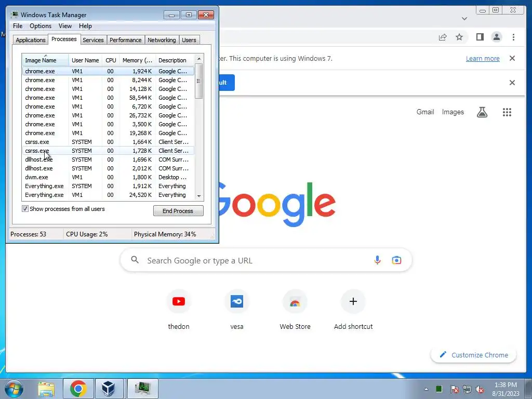Open Chrome three-dot menu
This screenshot has width=532, height=399.
coord(513,37)
